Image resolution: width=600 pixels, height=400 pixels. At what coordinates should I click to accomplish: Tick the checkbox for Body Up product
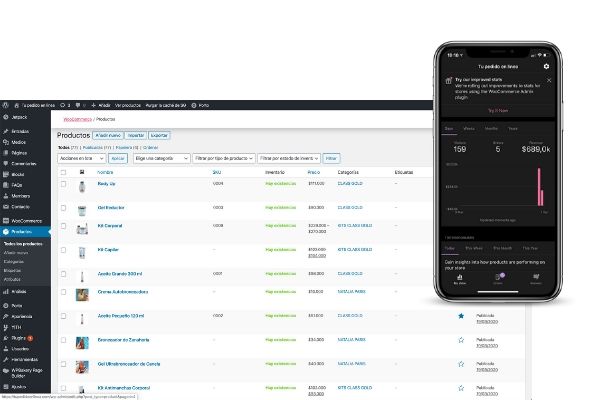(63, 185)
